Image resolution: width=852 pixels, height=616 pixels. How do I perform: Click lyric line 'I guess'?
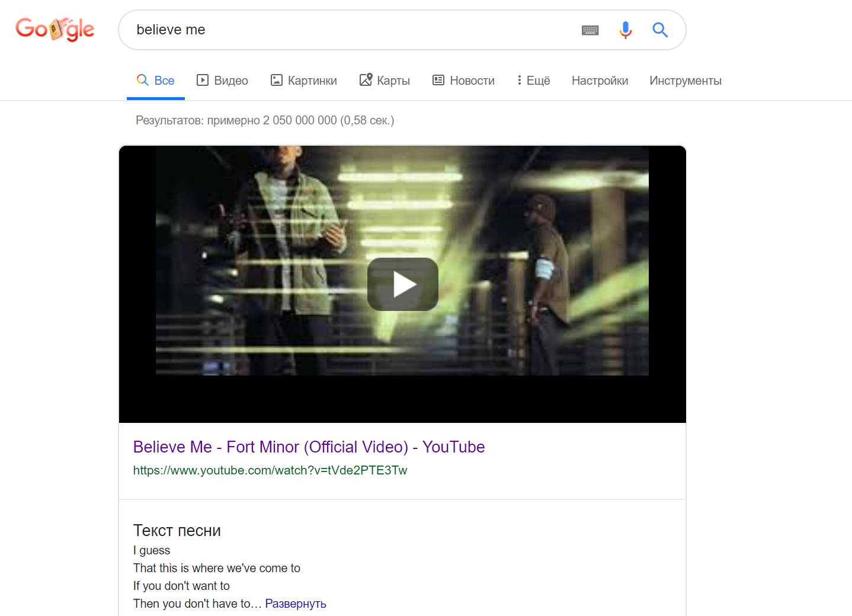click(x=152, y=551)
